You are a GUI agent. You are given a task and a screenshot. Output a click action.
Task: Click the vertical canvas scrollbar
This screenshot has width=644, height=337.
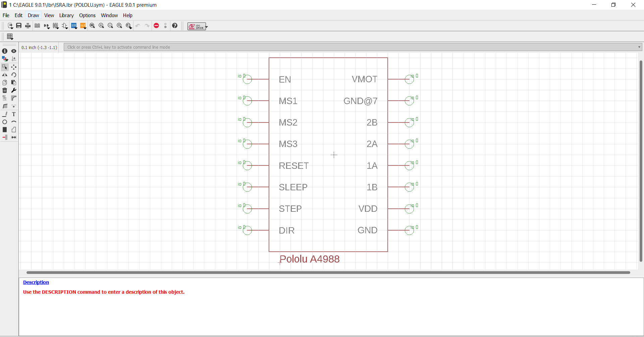pyautogui.click(x=641, y=161)
